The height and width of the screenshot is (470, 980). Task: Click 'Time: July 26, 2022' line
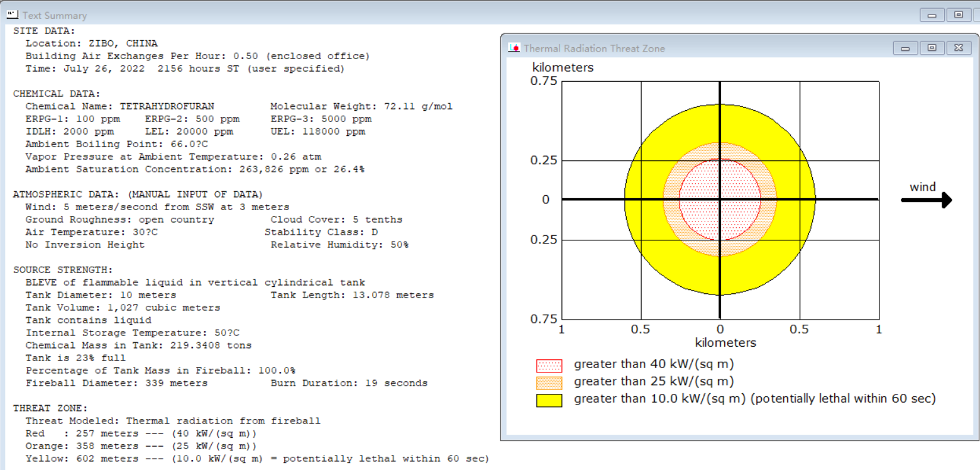(185, 69)
